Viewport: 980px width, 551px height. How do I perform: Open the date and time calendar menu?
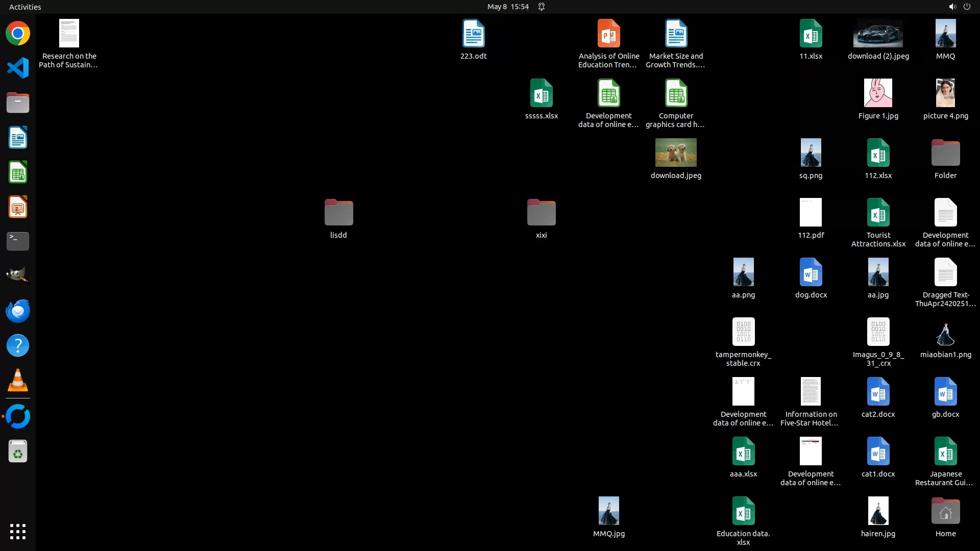[507, 7]
